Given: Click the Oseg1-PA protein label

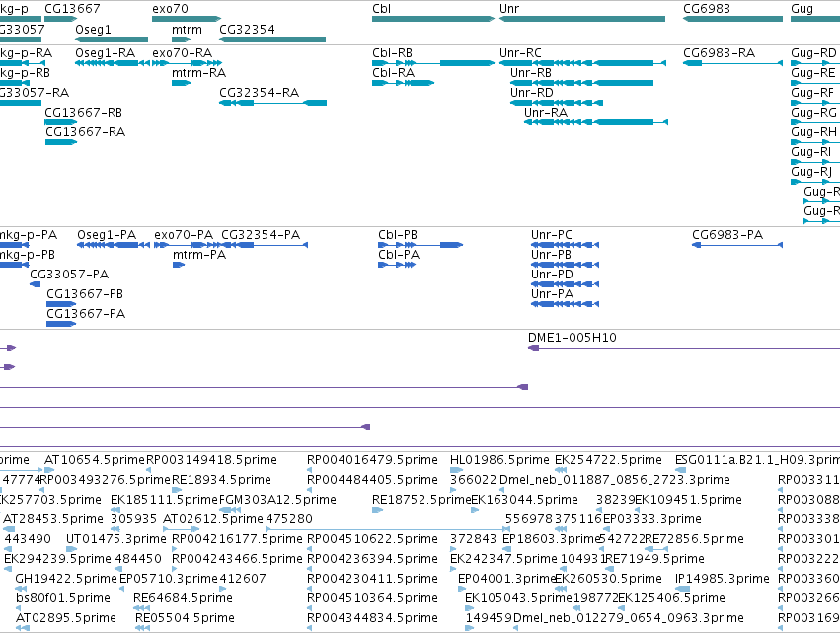Looking at the screenshot, I should (x=107, y=235).
